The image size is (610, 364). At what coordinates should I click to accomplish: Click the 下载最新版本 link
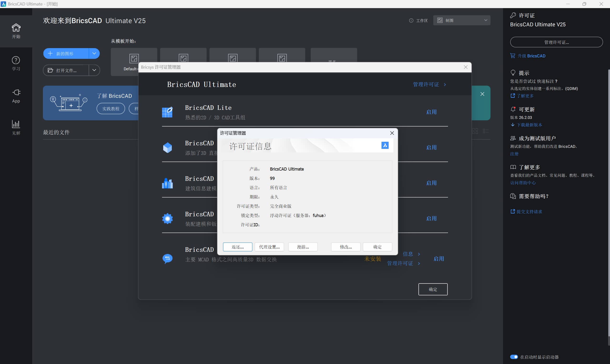click(x=529, y=125)
